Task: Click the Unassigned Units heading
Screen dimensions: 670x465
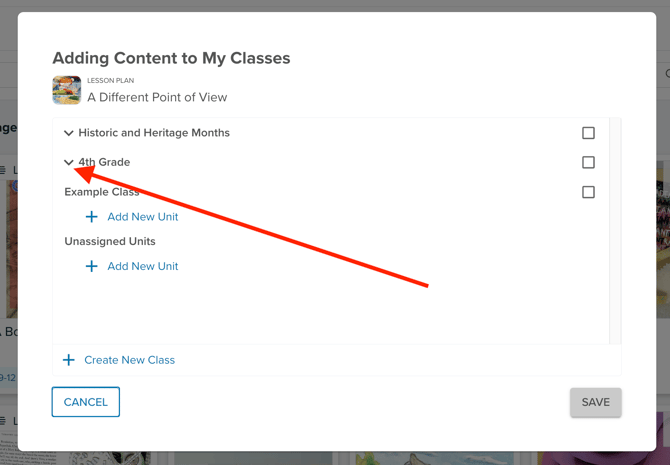Action: (110, 241)
